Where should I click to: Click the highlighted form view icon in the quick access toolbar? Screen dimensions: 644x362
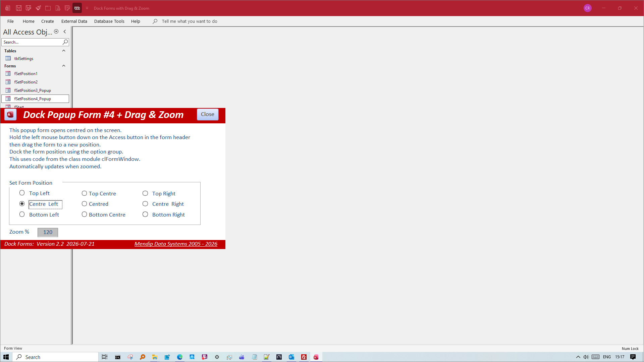click(77, 8)
